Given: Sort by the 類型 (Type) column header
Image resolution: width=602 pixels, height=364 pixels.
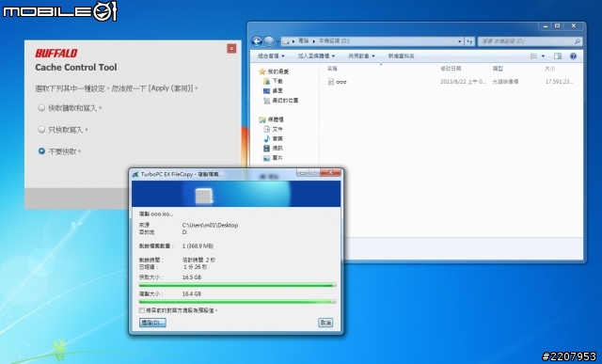Looking at the screenshot, I should [x=498, y=69].
